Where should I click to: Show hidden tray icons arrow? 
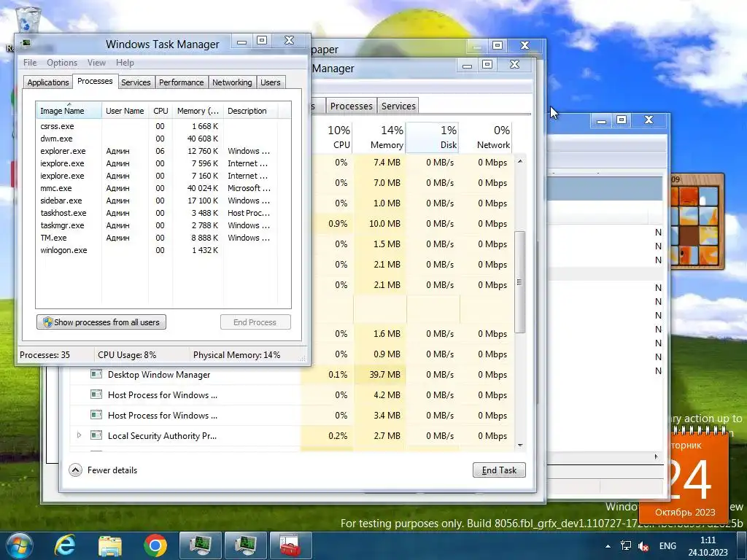pyautogui.click(x=608, y=546)
